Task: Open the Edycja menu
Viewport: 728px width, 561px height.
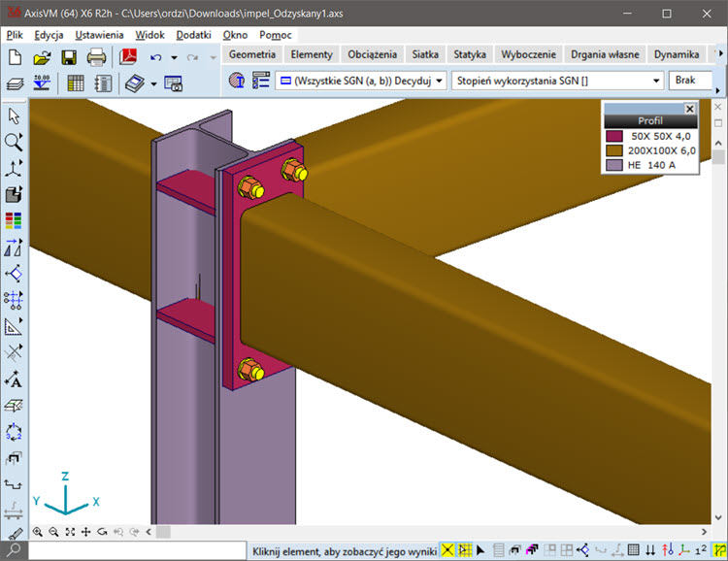Action: point(49,35)
